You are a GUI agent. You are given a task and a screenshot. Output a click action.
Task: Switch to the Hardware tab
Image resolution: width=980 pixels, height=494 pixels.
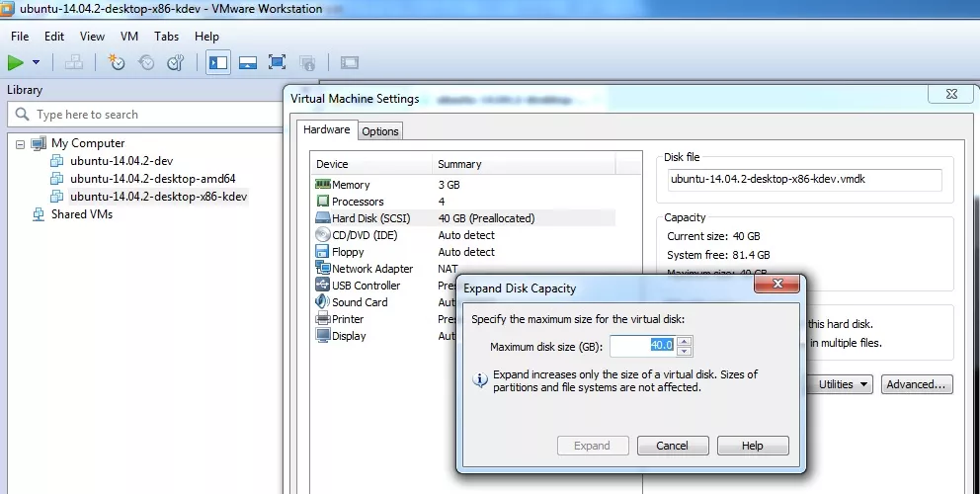coord(326,129)
